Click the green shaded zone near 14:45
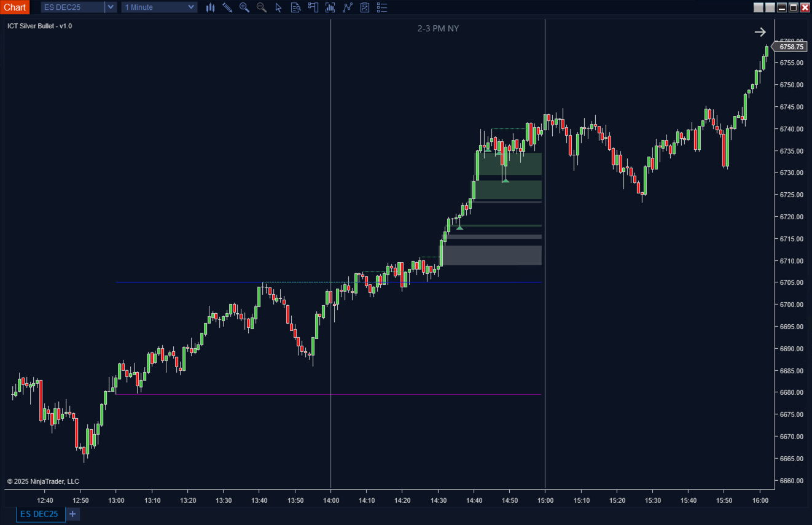The height and width of the screenshot is (525, 812). point(507,163)
